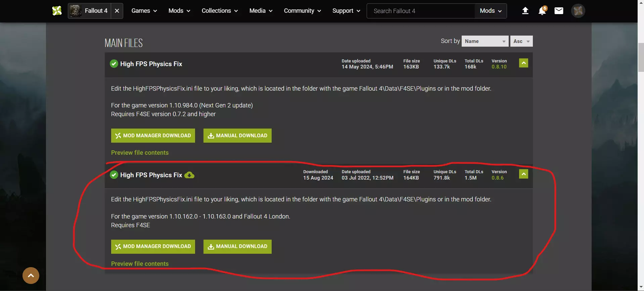Mod Manager Download for version 0.8.10 file
The height and width of the screenshot is (291, 644).
click(153, 136)
